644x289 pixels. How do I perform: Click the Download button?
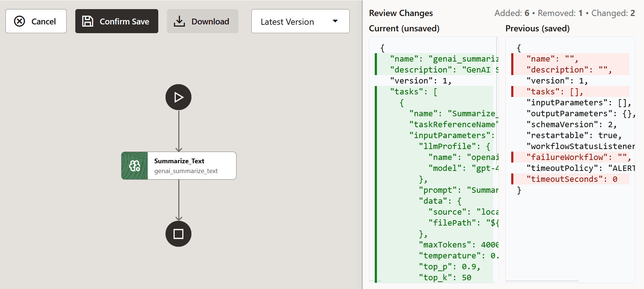pyautogui.click(x=203, y=21)
